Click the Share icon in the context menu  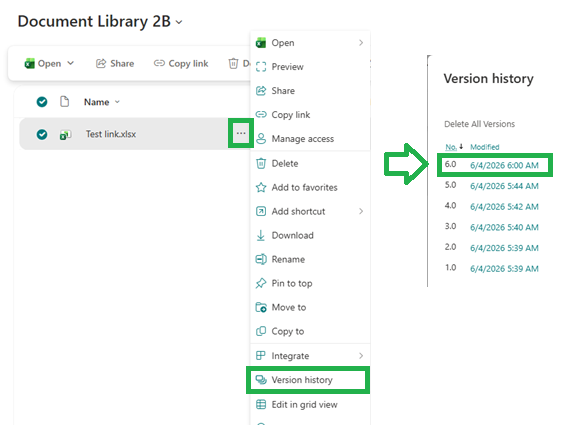[x=261, y=91]
